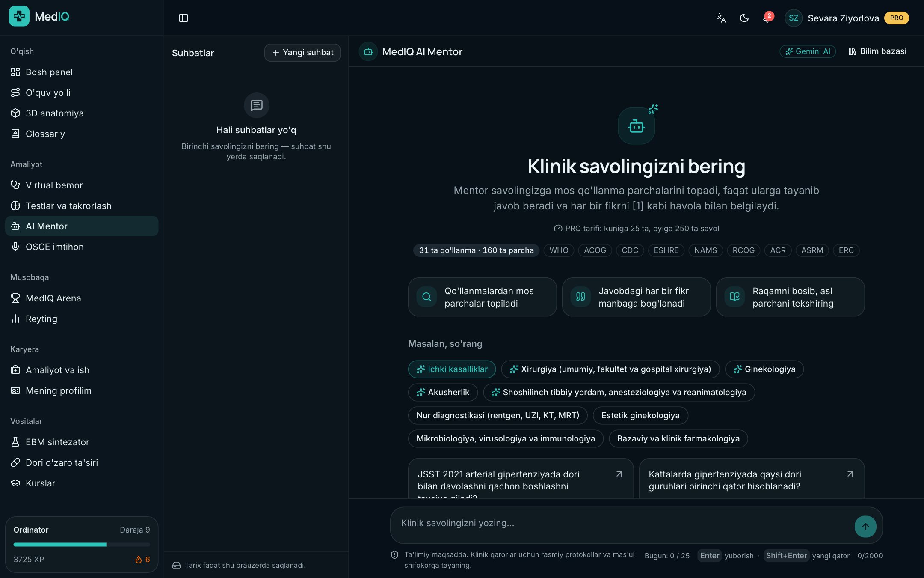Viewport: 924px width, 578px height.
Task: Select the ACR source tag
Action: coord(778,250)
